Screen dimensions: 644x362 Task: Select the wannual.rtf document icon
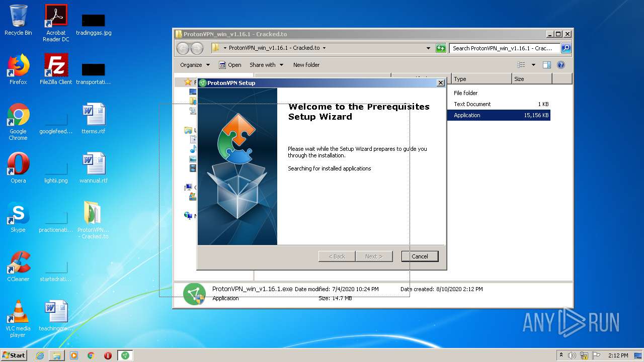94,168
